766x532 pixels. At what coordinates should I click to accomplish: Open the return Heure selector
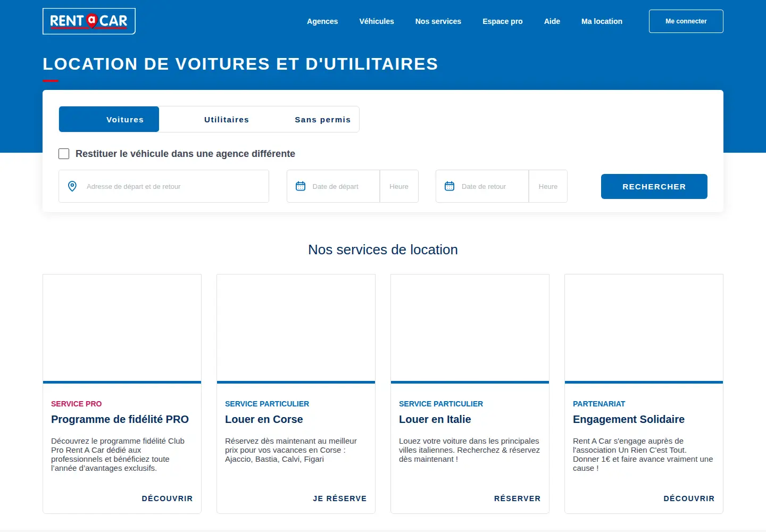tap(548, 186)
